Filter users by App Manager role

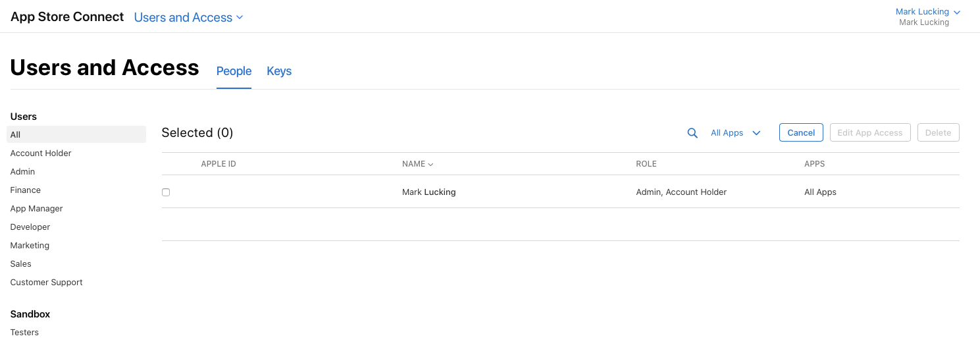tap(37, 209)
